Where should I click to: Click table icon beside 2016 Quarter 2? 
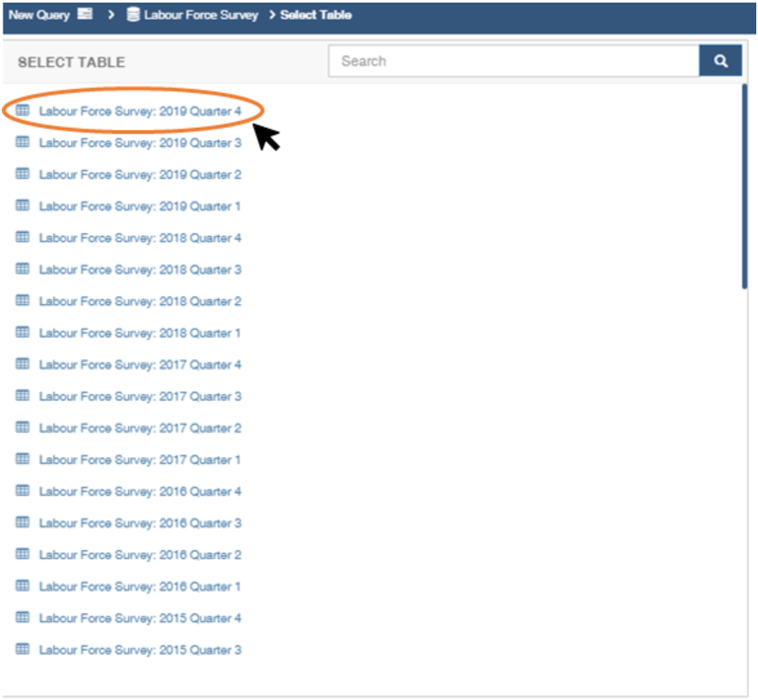tap(22, 554)
